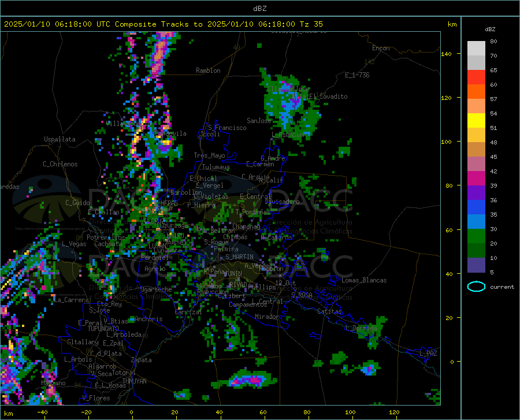Viewport: 520px width, 420px height.
Task: Click the white 80 dBZ color swatch
Action: [x=476, y=49]
